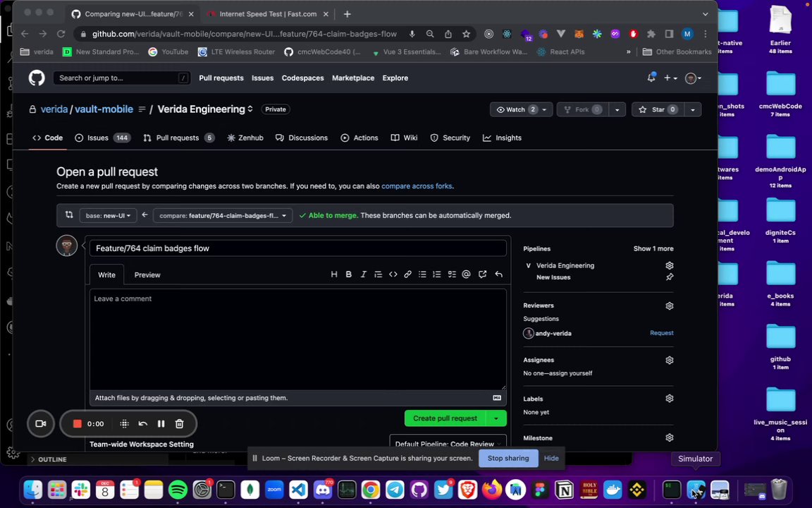Restart Loom recording with undo icon

tap(143, 423)
